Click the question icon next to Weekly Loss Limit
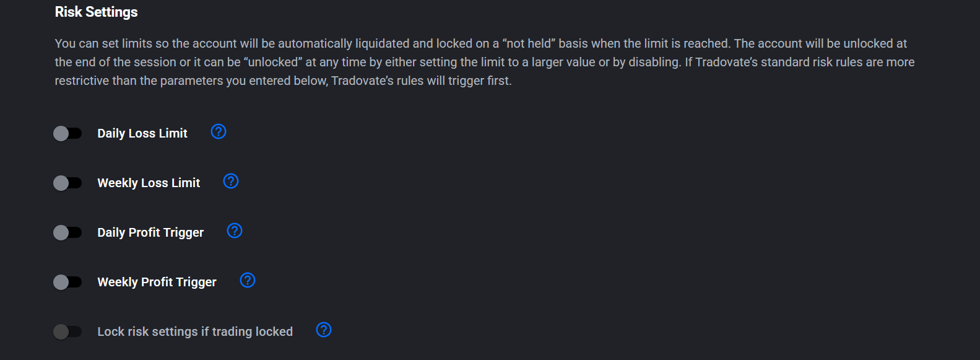 (x=230, y=181)
